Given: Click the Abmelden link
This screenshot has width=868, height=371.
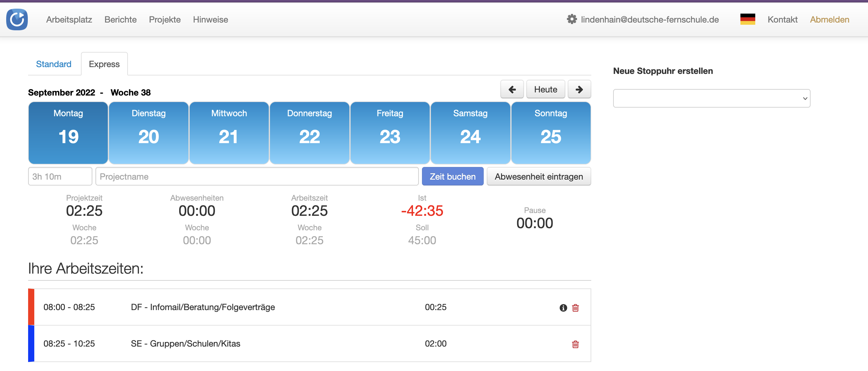Looking at the screenshot, I should click(829, 19).
